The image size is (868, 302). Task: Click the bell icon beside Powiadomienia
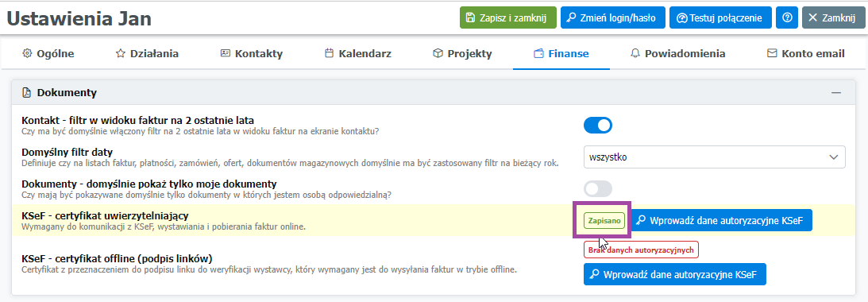coord(635,54)
